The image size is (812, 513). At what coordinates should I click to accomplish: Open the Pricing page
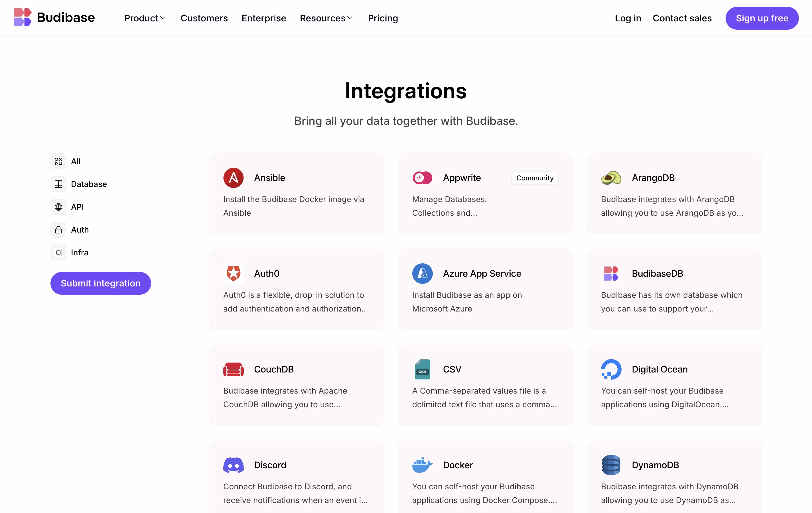(x=383, y=18)
